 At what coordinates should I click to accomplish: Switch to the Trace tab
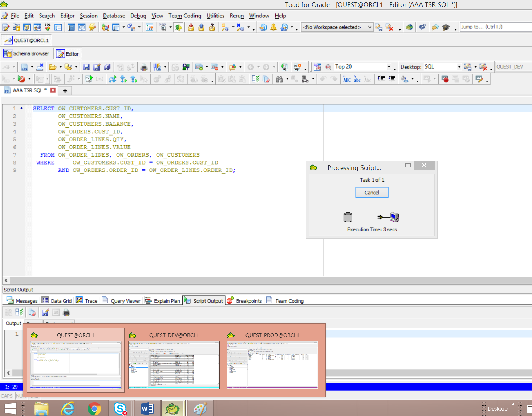tap(87, 301)
